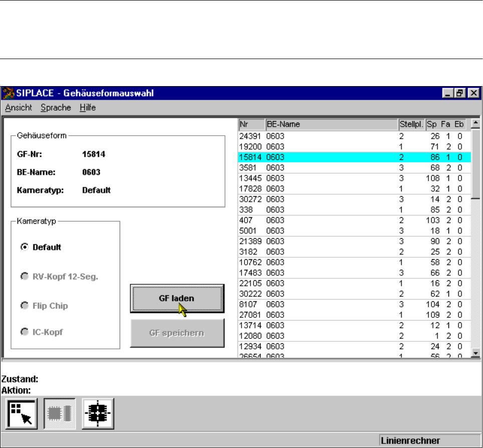Sort list by the Nr column header
The height and width of the screenshot is (448, 483).
tap(251, 124)
